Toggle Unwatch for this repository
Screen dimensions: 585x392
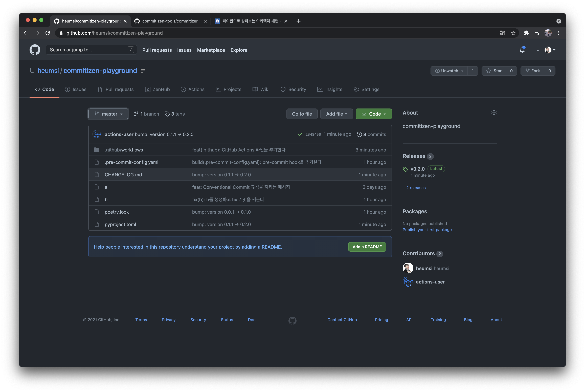449,71
